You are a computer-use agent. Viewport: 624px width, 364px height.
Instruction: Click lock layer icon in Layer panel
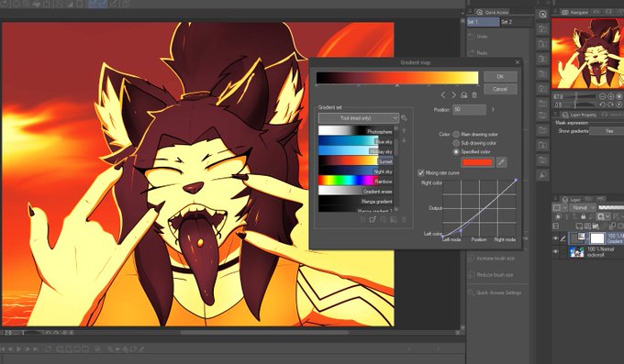[x=584, y=216]
